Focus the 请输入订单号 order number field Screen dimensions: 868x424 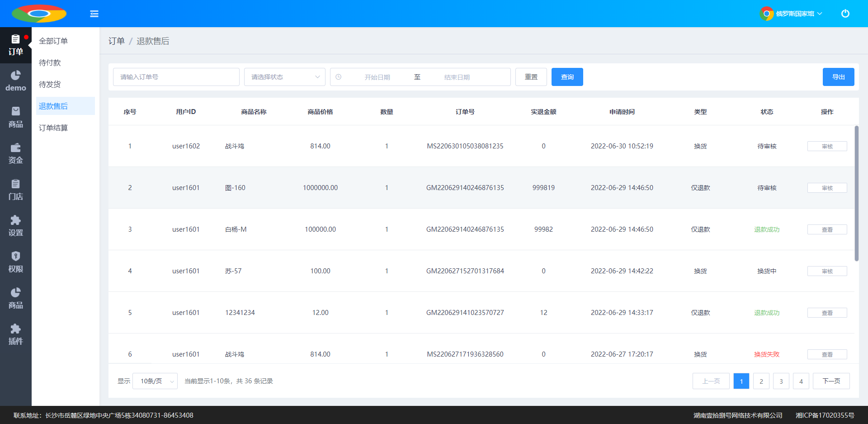pos(176,77)
